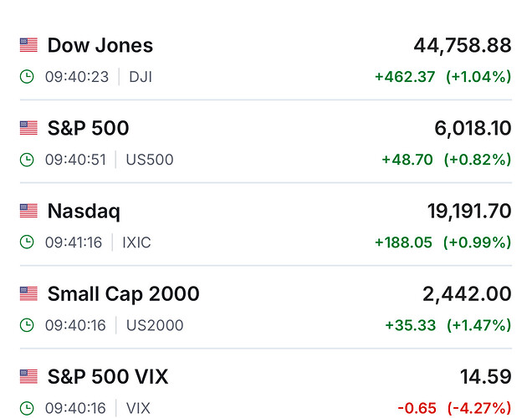Screen dimensions: 532x418
Task: Click the clock icon in the Nasdaq row
Action: [28, 242]
